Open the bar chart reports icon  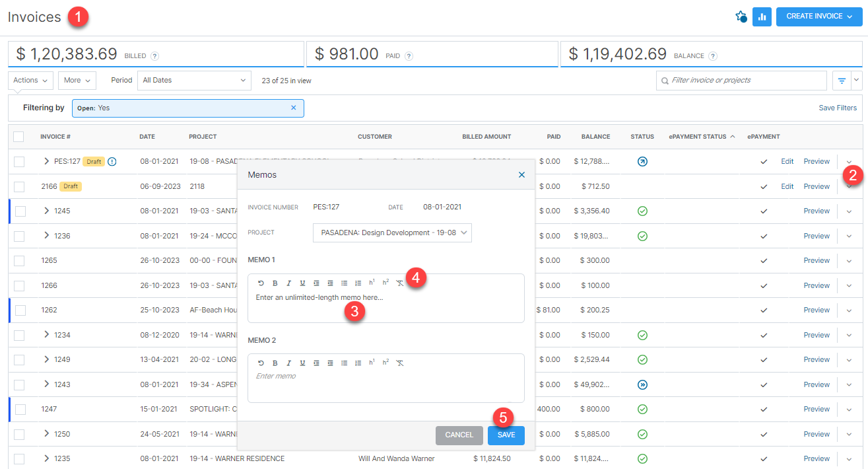click(x=762, y=17)
